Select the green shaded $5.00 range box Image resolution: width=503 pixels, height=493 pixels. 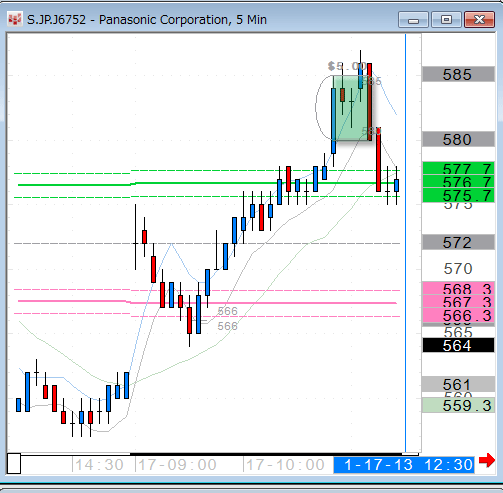352,108
